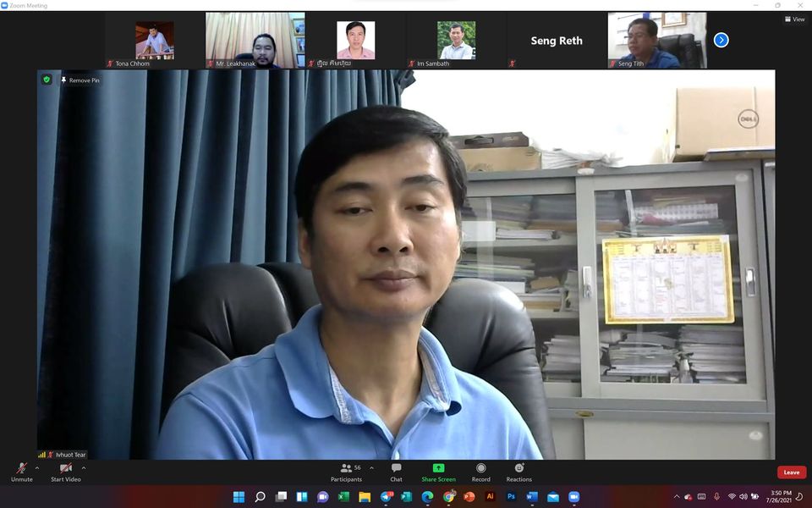812x508 pixels.
Task: Show next participants with blue arrow
Action: (x=721, y=40)
